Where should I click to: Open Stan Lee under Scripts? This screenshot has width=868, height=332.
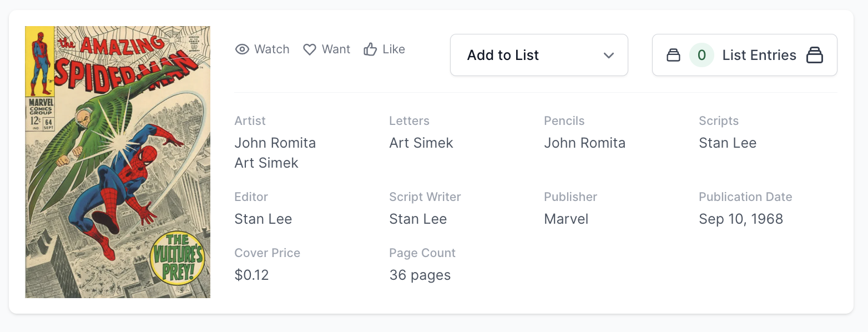(727, 143)
